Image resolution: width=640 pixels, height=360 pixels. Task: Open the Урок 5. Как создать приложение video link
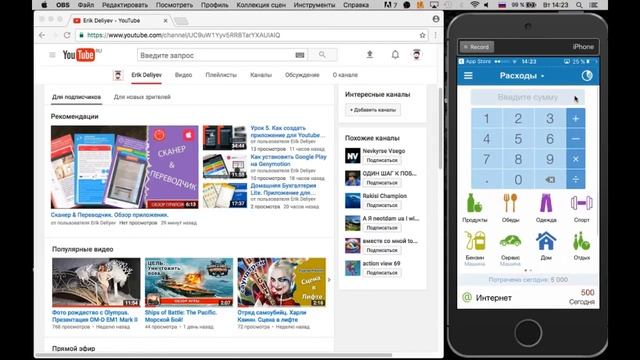click(288, 131)
